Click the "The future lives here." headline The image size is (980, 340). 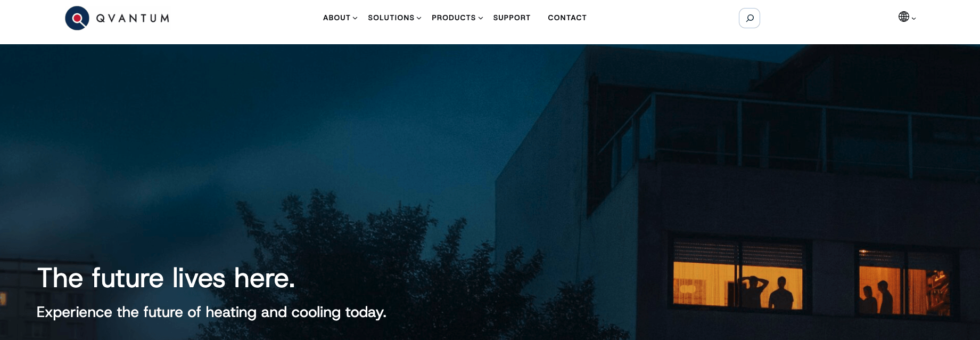(166, 278)
